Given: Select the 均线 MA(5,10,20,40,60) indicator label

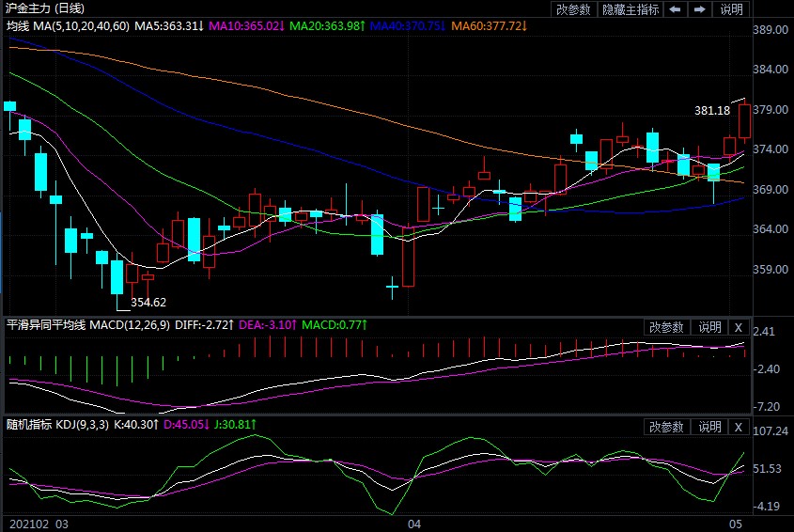Looking at the screenshot, I should pos(66,24).
